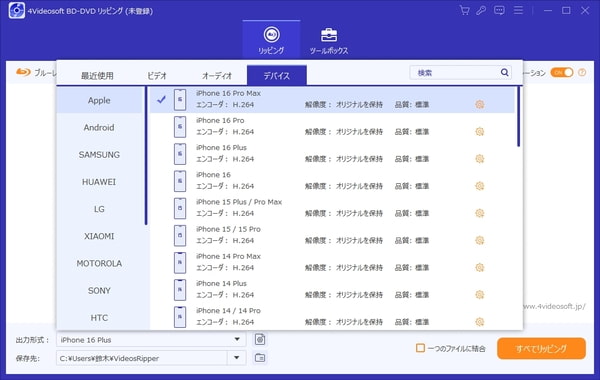
Task: Open the output folder browse icon
Action: point(260,358)
